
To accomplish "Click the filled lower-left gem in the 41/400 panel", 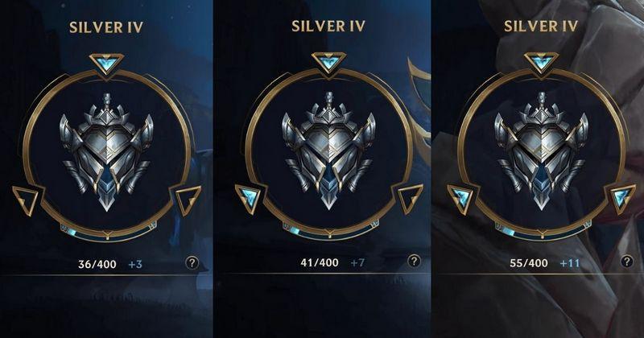I will tap(249, 198).
